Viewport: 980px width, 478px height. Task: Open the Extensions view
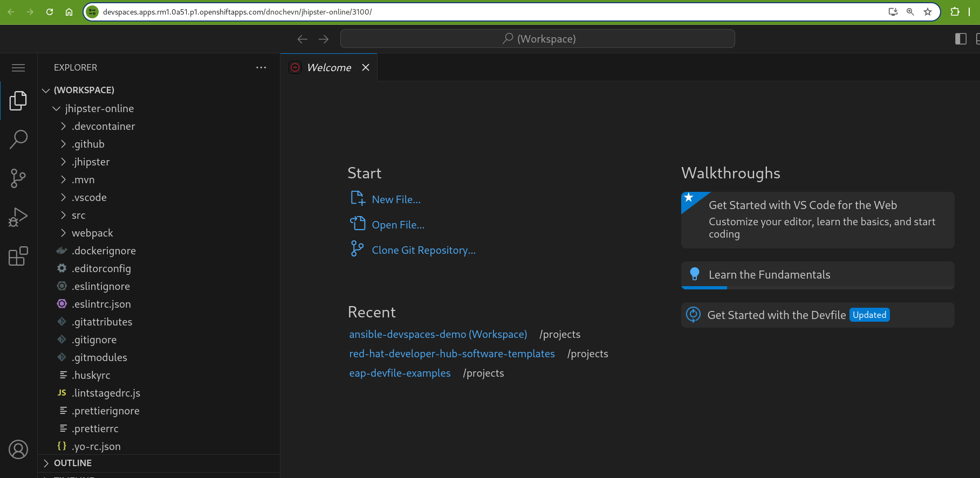[x=18, y=257]
